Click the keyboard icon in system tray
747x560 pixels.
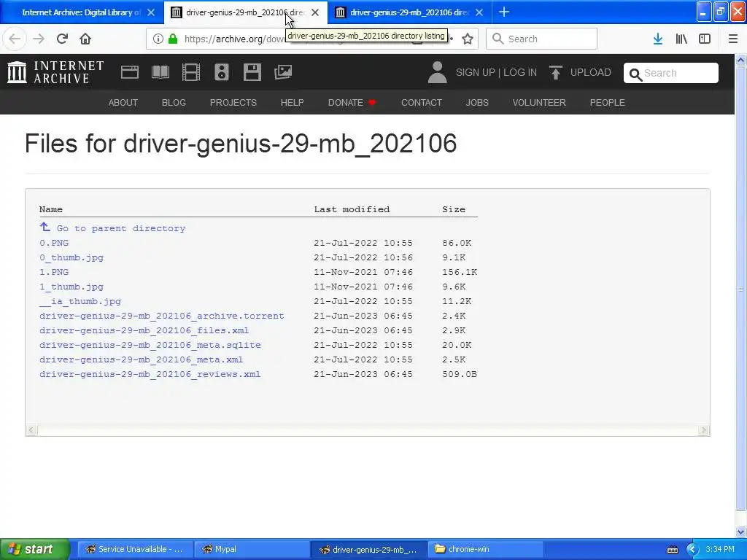[673, 550]
